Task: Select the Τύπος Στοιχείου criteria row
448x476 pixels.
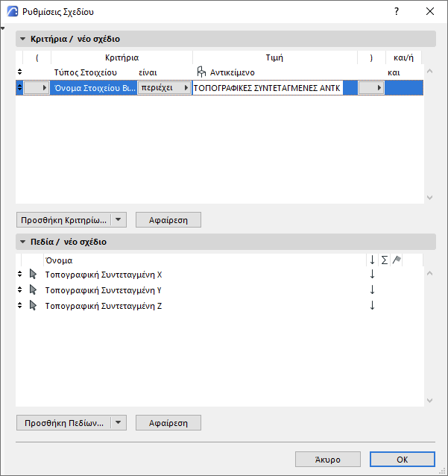Action: (x=86, y=72)
